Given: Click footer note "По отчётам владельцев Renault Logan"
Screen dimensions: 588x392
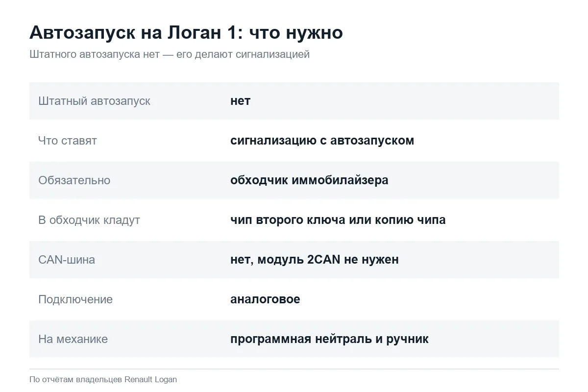Looking at the screenshot, I should pos(103,379).
